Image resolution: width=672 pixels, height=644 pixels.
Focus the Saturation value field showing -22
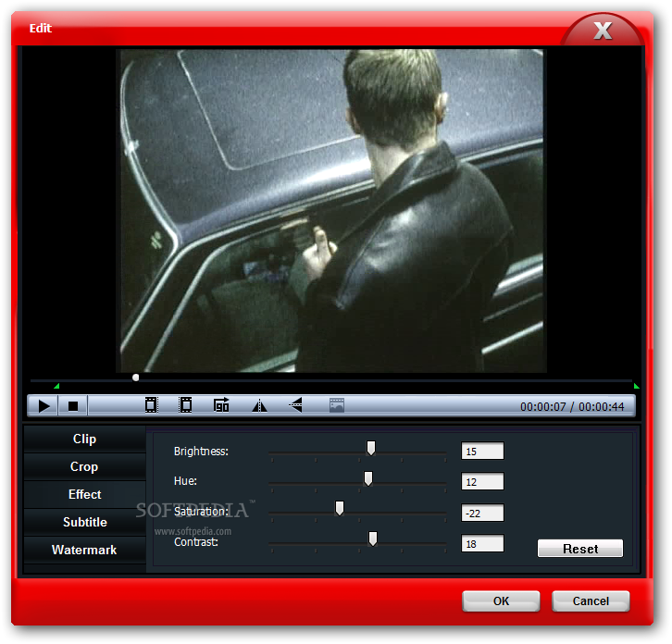482,513
